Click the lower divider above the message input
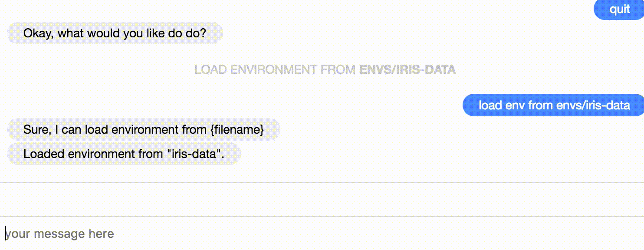The image size is (644, 250). (322, 216)
